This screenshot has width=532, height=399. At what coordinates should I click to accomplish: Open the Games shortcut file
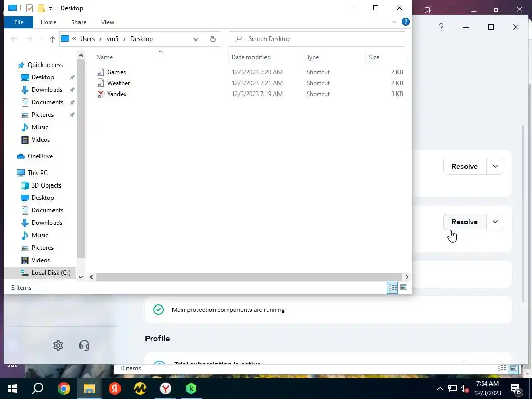(116, 72)
